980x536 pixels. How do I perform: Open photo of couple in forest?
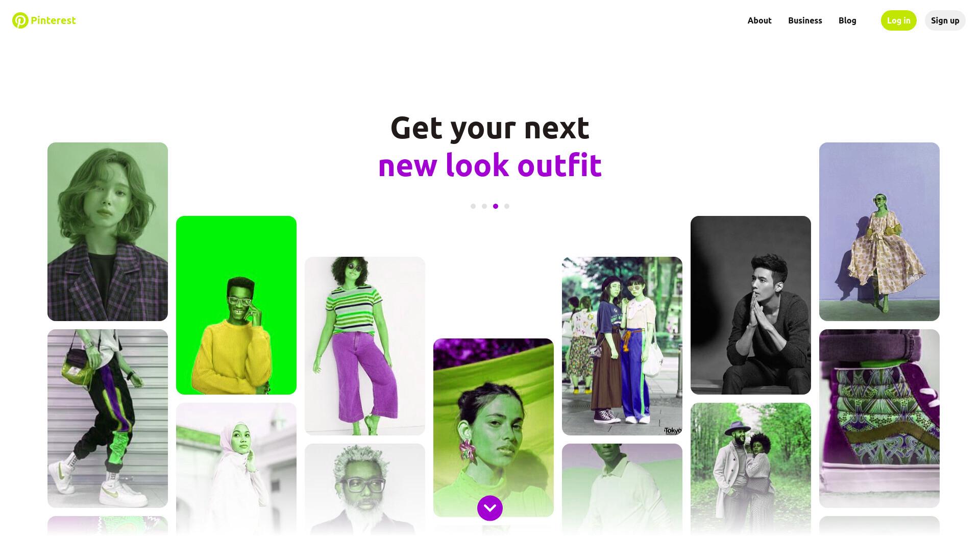point(751,469)
